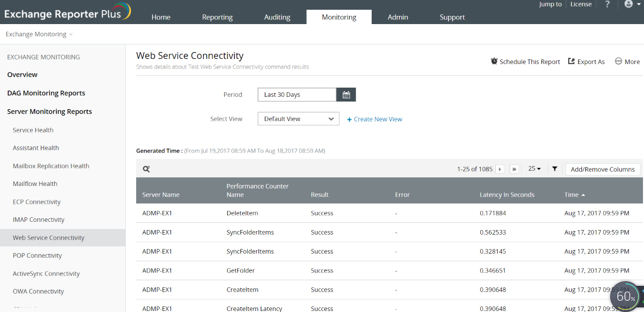Open IMAP Connectivity report
The width and height of the screenshot is (644, 312).
(x=39, y=219)
